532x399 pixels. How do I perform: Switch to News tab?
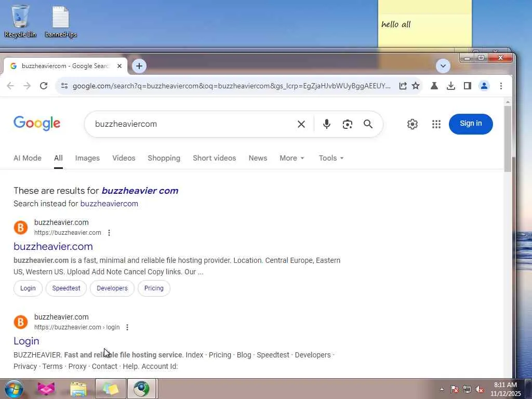pos(258,158)
